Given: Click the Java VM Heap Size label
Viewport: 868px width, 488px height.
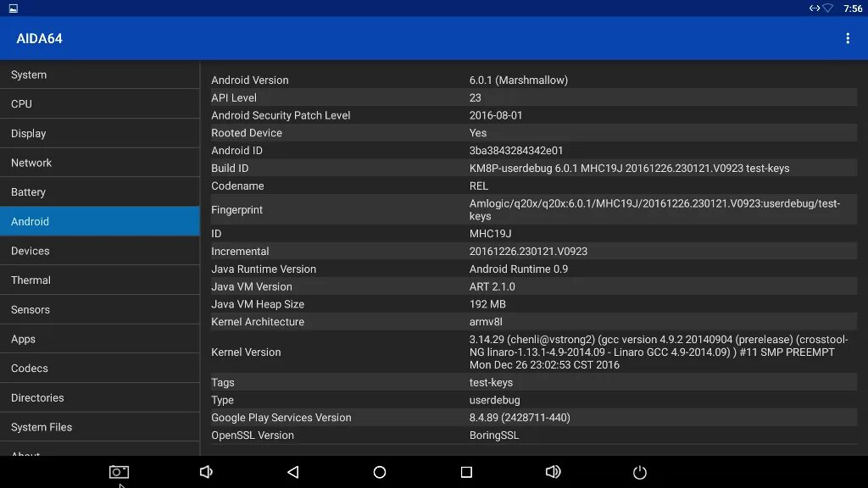Looking at the screenshot, I should 258,304.
